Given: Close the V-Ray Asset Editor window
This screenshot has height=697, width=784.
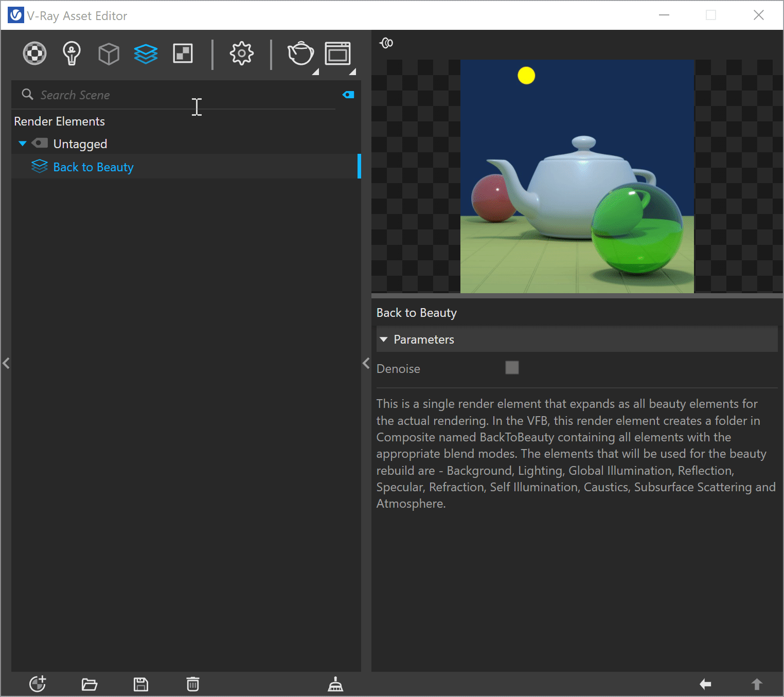Looking at the screenshot, I should [x=759, y=15].
